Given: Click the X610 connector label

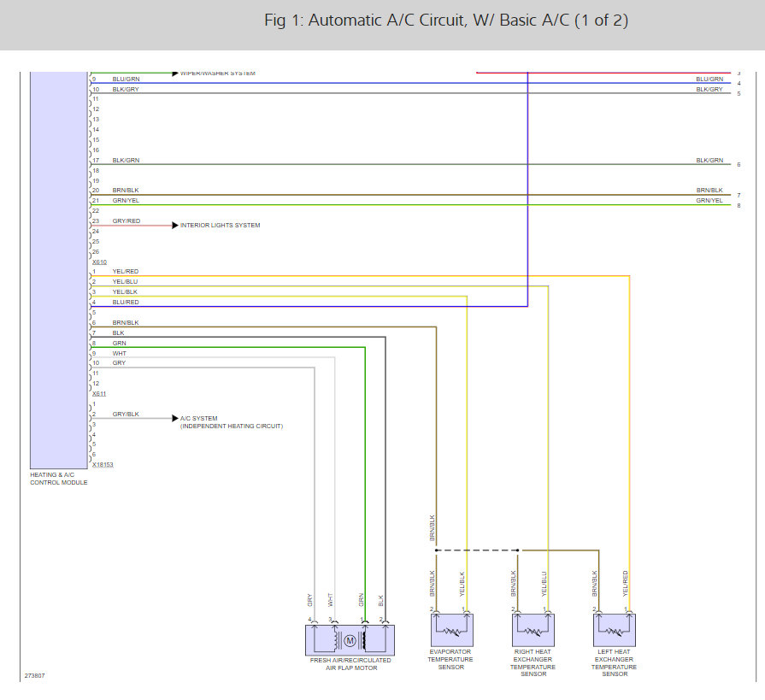Looking at the screenshot, I should 99,262.
